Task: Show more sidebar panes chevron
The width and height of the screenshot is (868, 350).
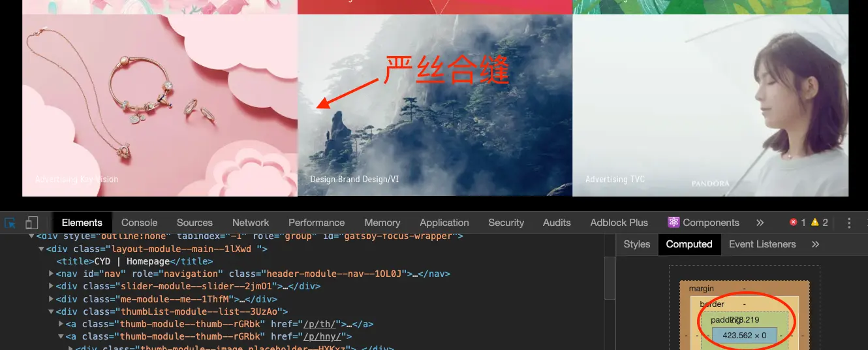Action: (x=816, y=244)
